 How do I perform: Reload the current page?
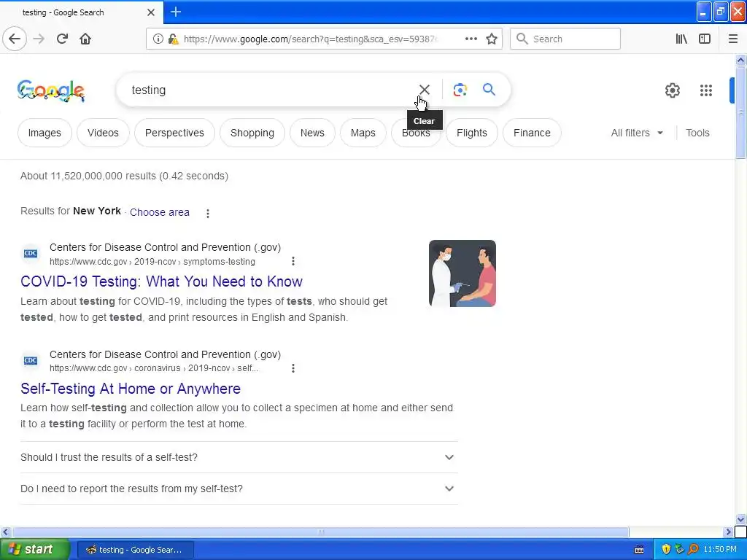[x=62, y=39]
